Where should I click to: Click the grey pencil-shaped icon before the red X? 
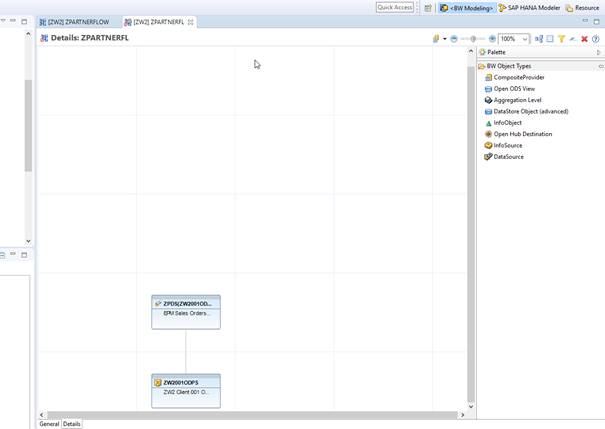coord(573,39)
